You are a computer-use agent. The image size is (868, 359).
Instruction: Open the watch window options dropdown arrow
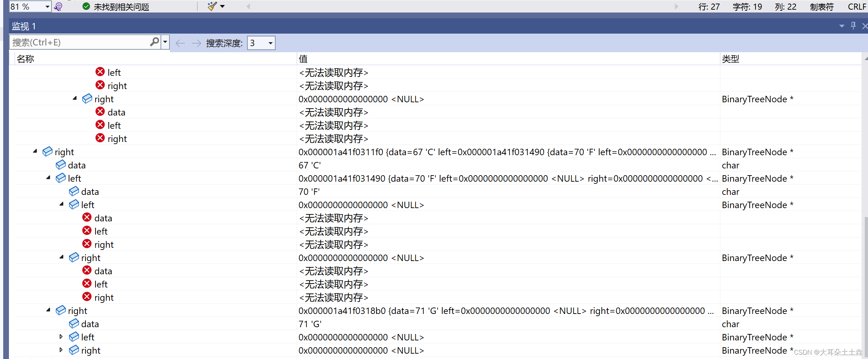click(x=842, y=26)
